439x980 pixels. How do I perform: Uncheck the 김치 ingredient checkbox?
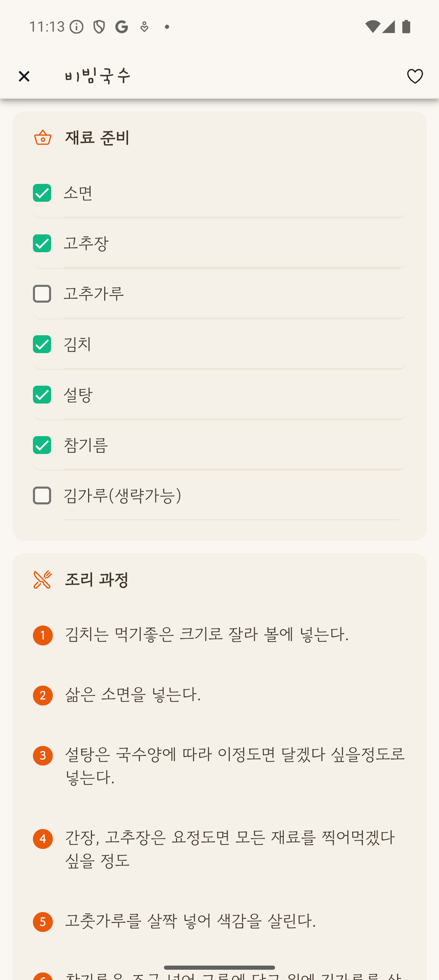click(42, 344)
